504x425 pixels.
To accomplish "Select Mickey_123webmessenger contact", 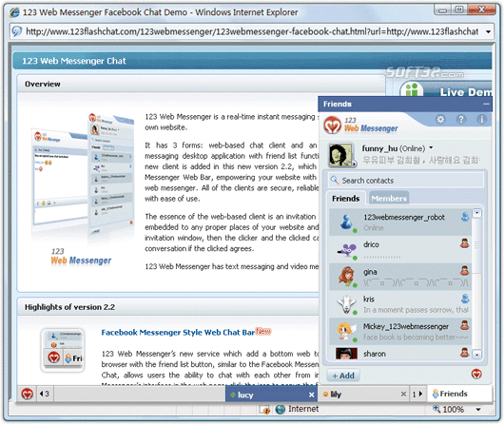I will (x=399, y=332).
